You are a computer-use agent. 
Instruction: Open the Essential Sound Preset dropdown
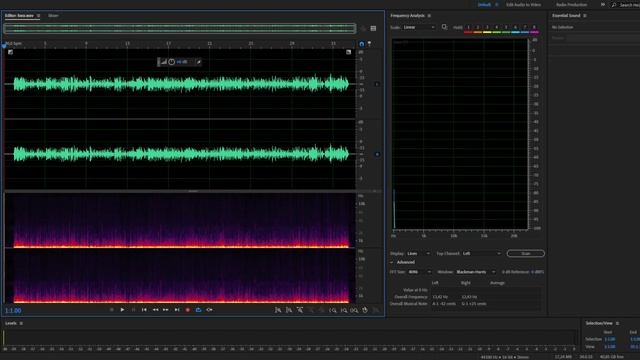(x=603, y=38)
